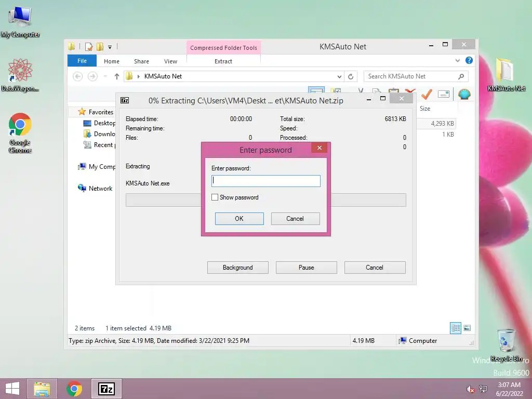Open recent locations dropdown arrow
This screenshot has height=399, width=532.
[105, 76]
